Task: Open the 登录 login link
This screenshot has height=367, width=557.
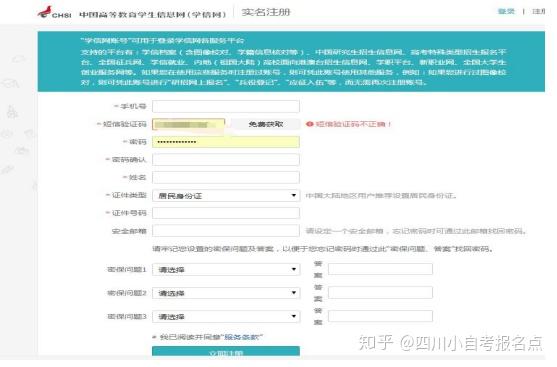Action: tap(506, 11)
